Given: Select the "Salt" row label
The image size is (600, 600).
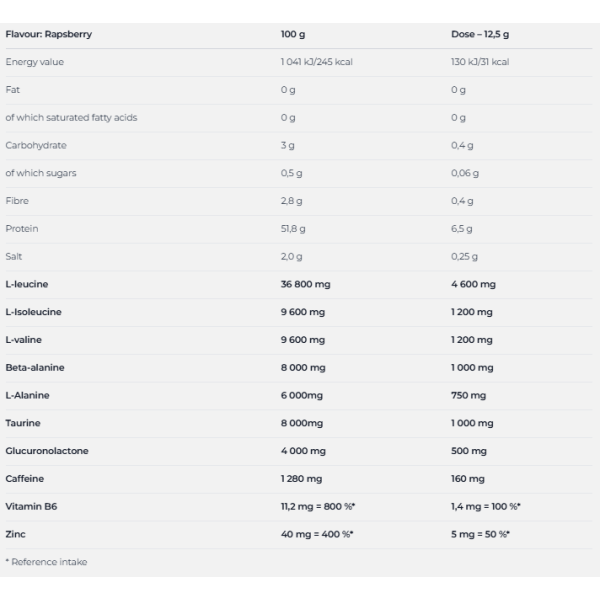Looking at the screenshot, I should [14, 256].
